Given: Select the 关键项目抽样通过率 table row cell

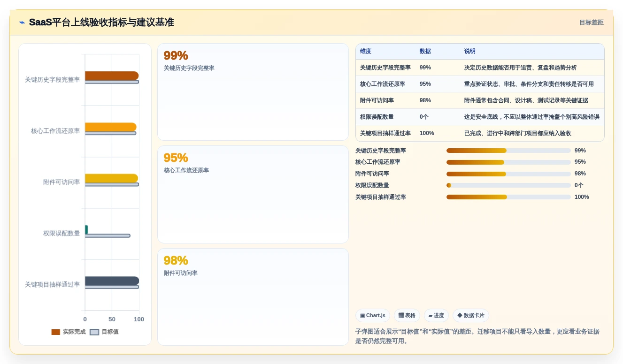Looking at the screenshot, I should pos(385,133).
